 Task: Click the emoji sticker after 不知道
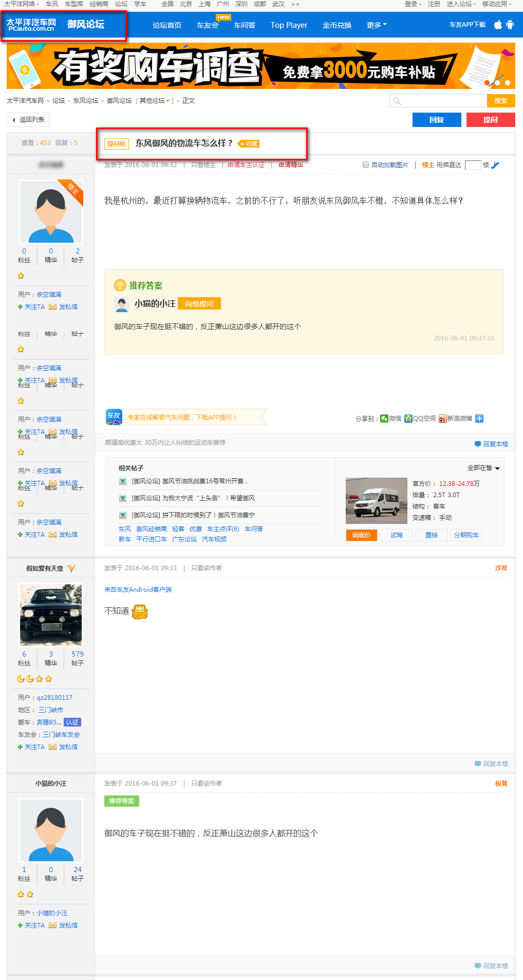[140, 612]
